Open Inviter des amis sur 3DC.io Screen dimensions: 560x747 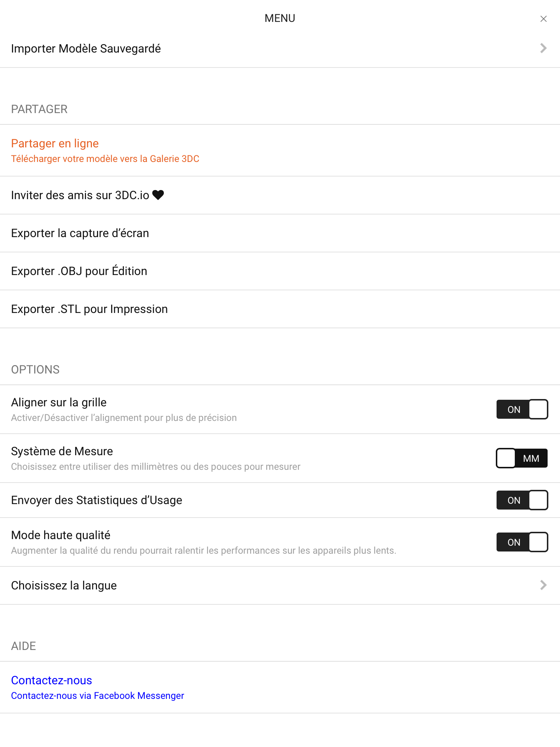[280, 195]
